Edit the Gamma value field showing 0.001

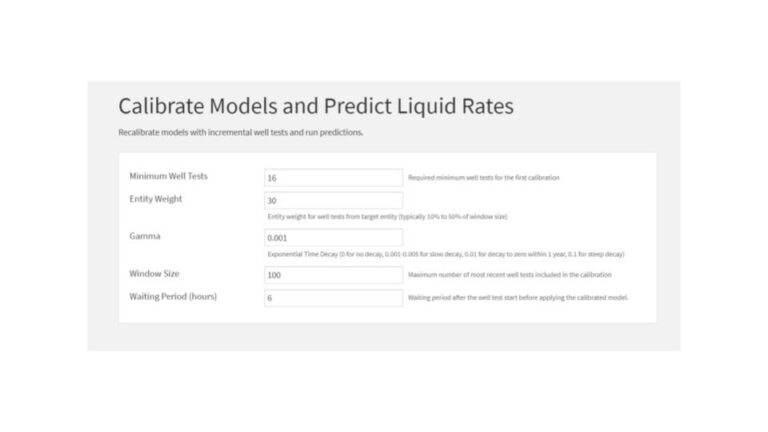[x=334, y=238]
